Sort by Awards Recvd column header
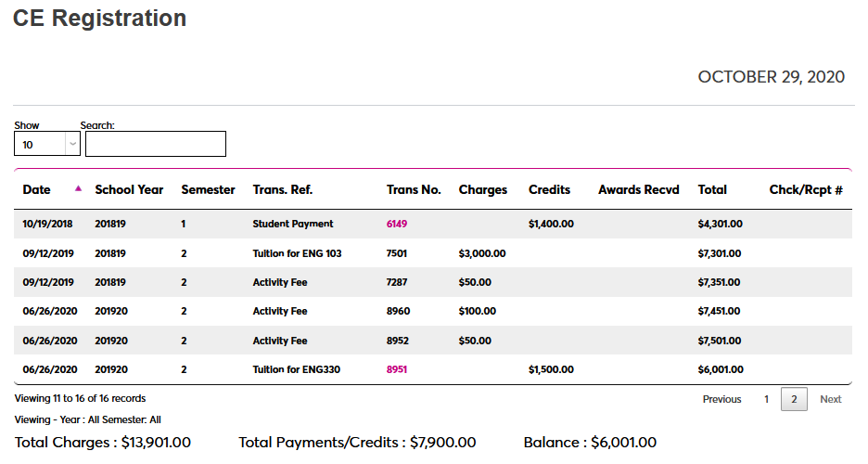868x464 pixels. coord(638,189)
